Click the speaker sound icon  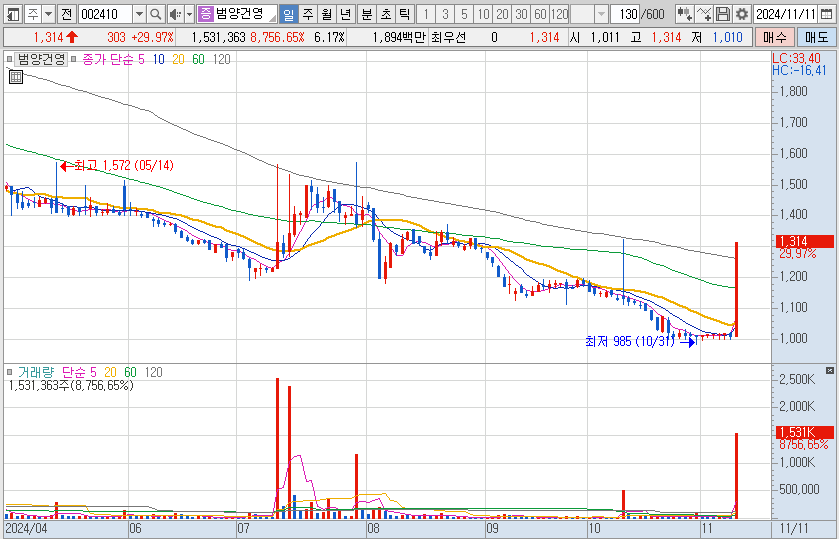(x=174, y=14)
